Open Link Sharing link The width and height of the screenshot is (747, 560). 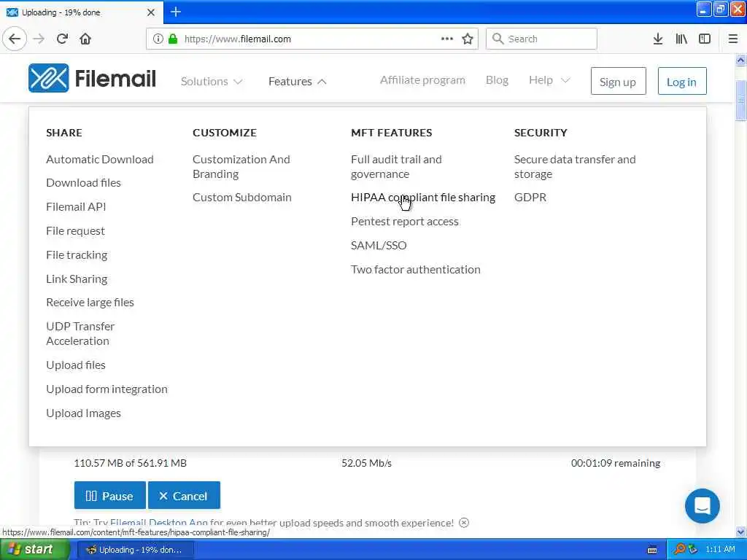click(76, 279)
